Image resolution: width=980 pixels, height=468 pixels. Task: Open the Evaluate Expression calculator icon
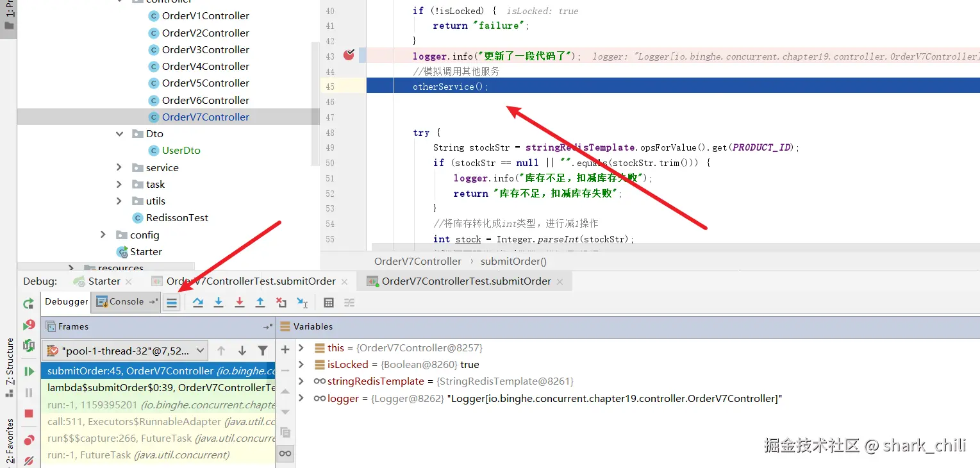329,303
